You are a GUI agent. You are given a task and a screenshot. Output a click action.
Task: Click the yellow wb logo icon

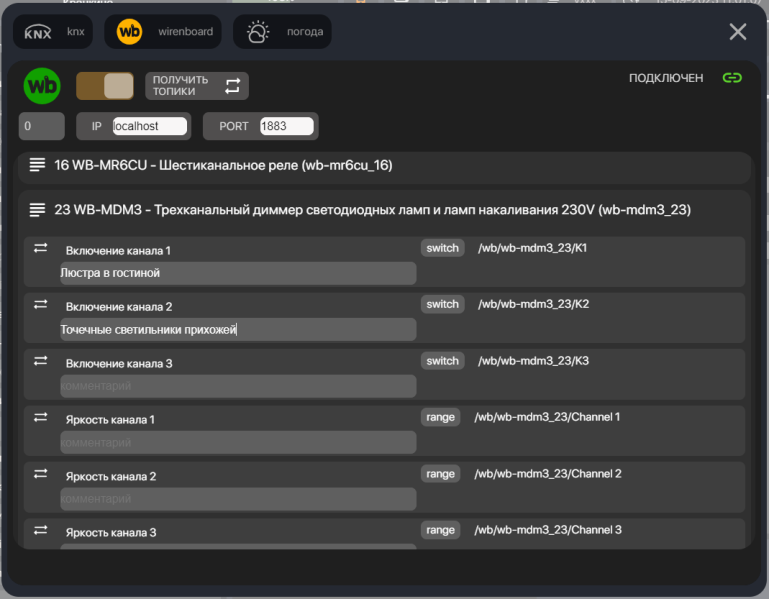coord(129,32)
